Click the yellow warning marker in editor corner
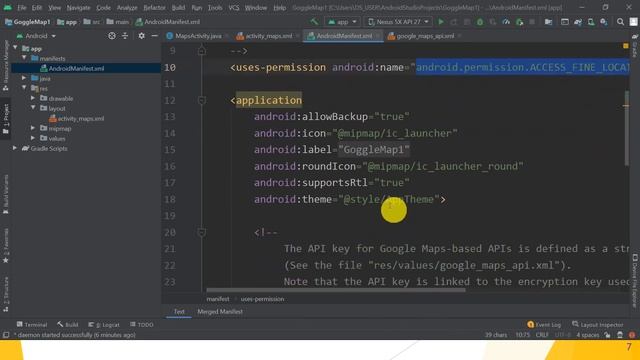Screen dimensions: 640x360 (x=626, y=46)
